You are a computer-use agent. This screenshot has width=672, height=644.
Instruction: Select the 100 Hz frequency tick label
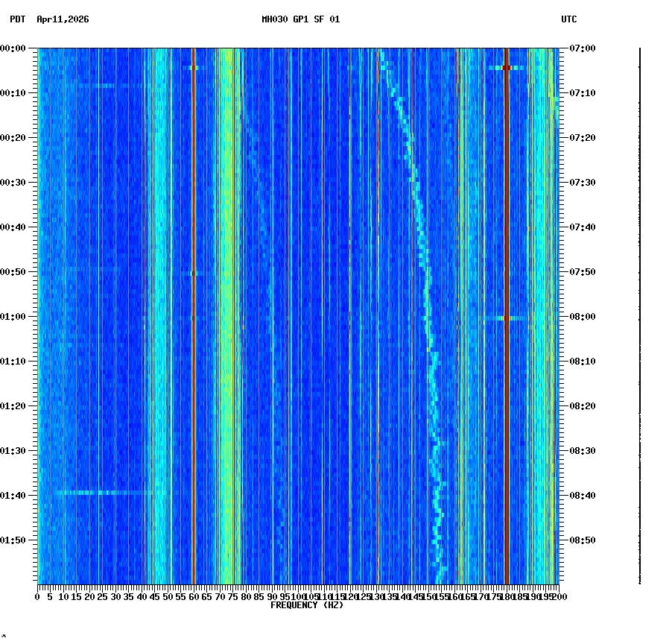298,598
